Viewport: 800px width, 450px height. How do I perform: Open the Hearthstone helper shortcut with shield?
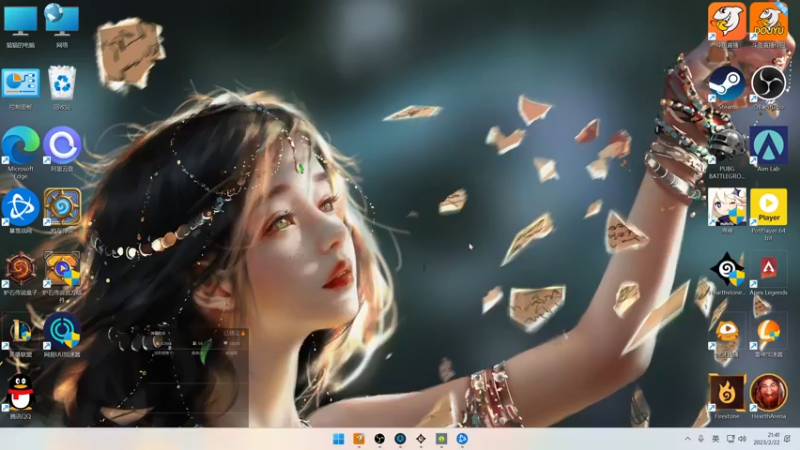62,269
